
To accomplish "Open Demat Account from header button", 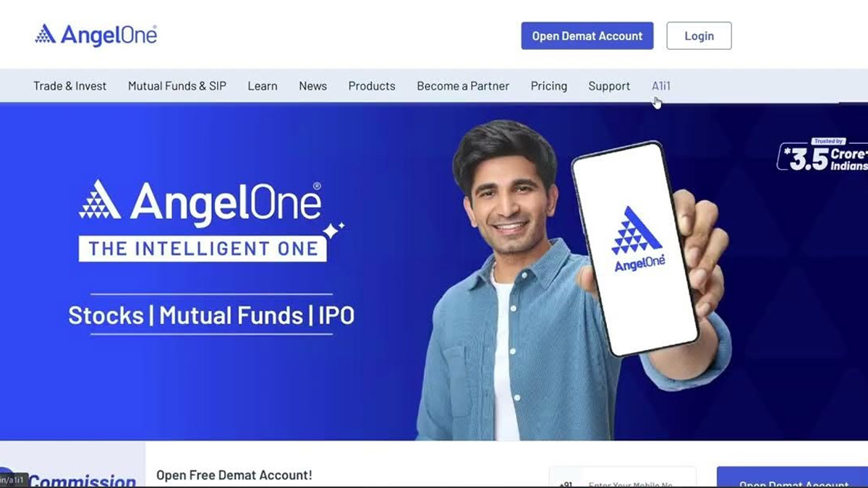I will coord(587,36).
